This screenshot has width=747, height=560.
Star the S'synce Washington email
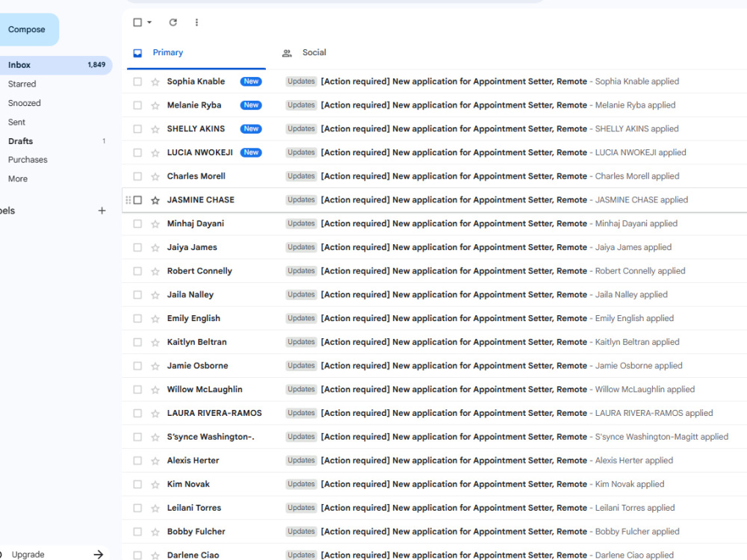155,437
